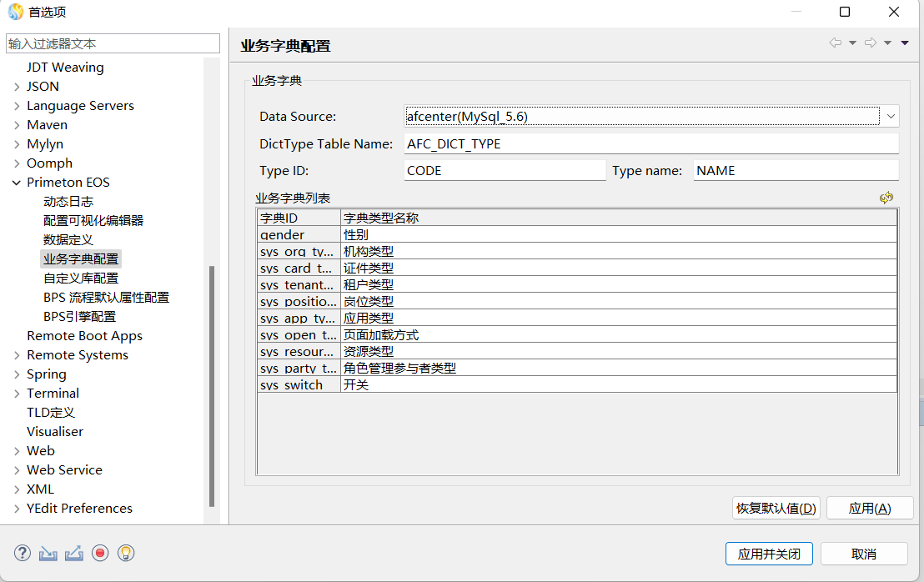
Task: Select 数据定义 in the preferences tree
Action: pos(68,240)
